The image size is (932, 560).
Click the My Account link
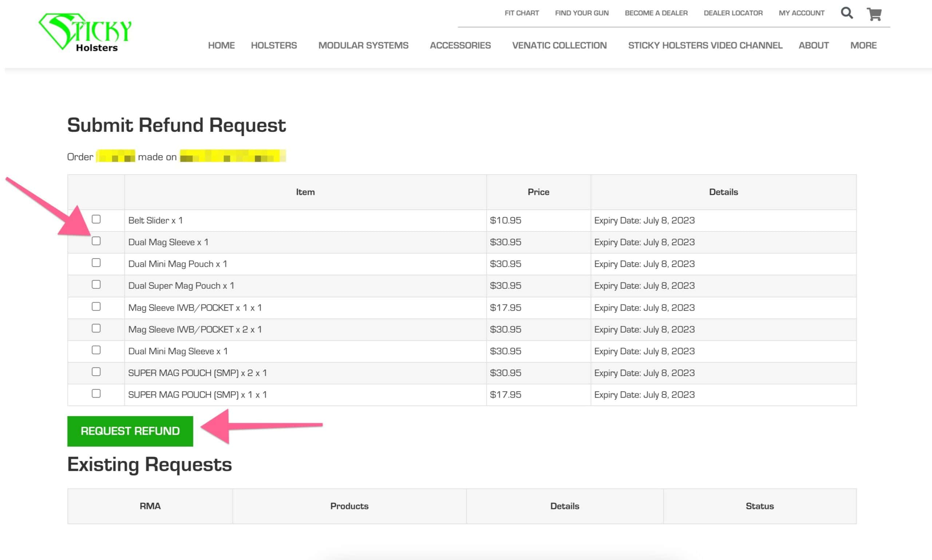801,13
